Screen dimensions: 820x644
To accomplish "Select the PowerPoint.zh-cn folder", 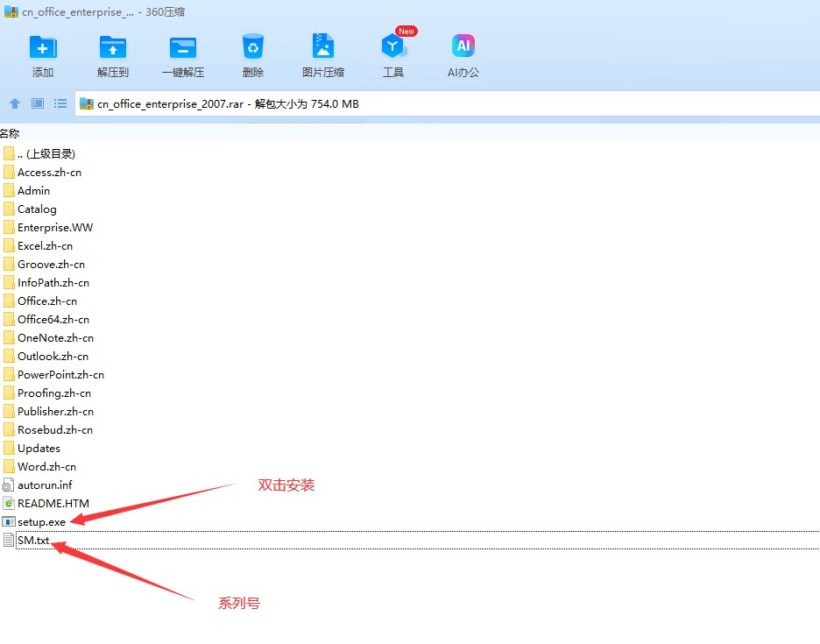I will tap(54, 375).
